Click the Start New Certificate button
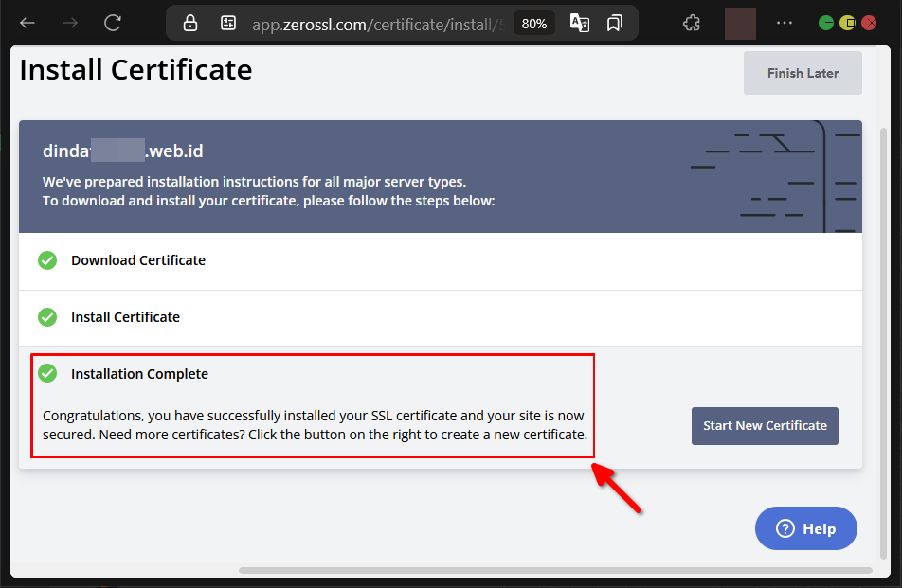This screenshot has width=902, height=588. click(765, 426)
